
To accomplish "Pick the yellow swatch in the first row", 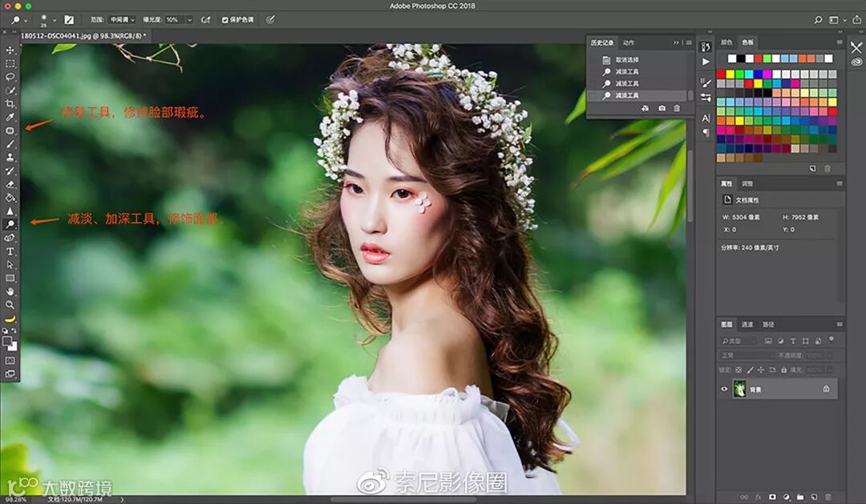I will click(730, 74).
